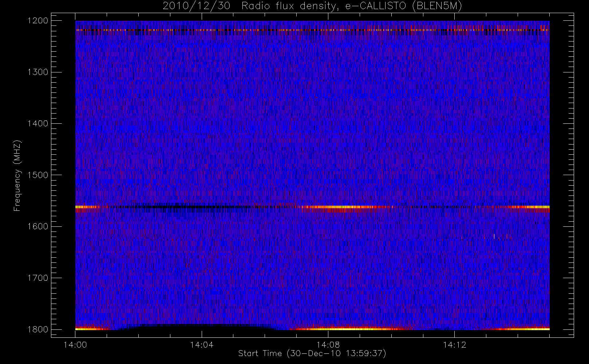Click the 14:12 time tick label

(454, 345)
